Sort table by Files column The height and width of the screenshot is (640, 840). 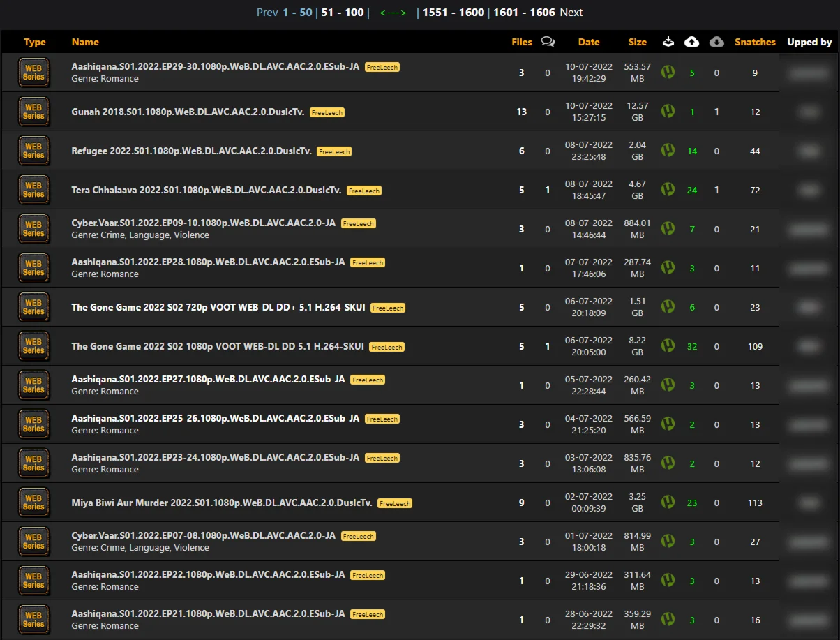(522, 42)
